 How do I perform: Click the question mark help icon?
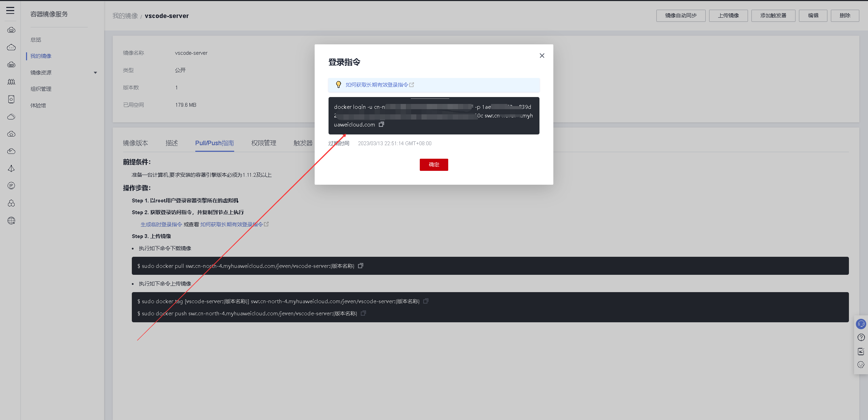[861, 338]
